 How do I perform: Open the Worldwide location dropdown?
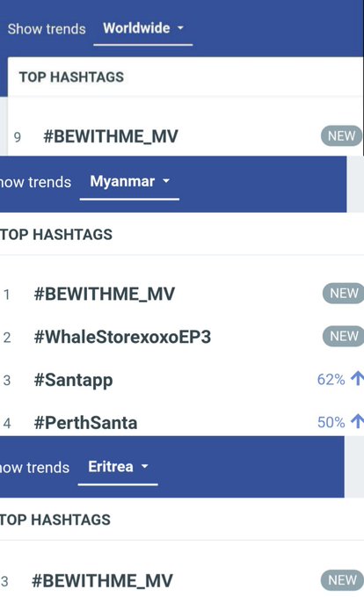click(x=142, y=29)
